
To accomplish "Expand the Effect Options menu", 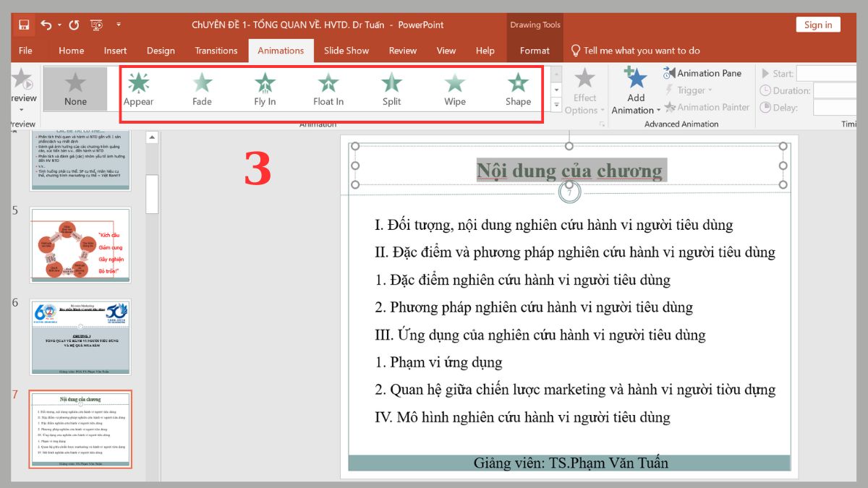I will pyautogui.click(x=585, y=90).
